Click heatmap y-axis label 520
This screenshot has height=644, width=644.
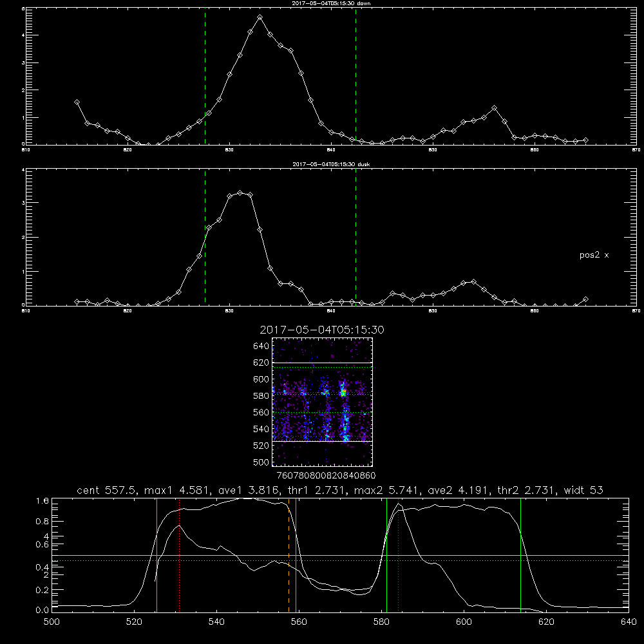(x=261, y=446)
